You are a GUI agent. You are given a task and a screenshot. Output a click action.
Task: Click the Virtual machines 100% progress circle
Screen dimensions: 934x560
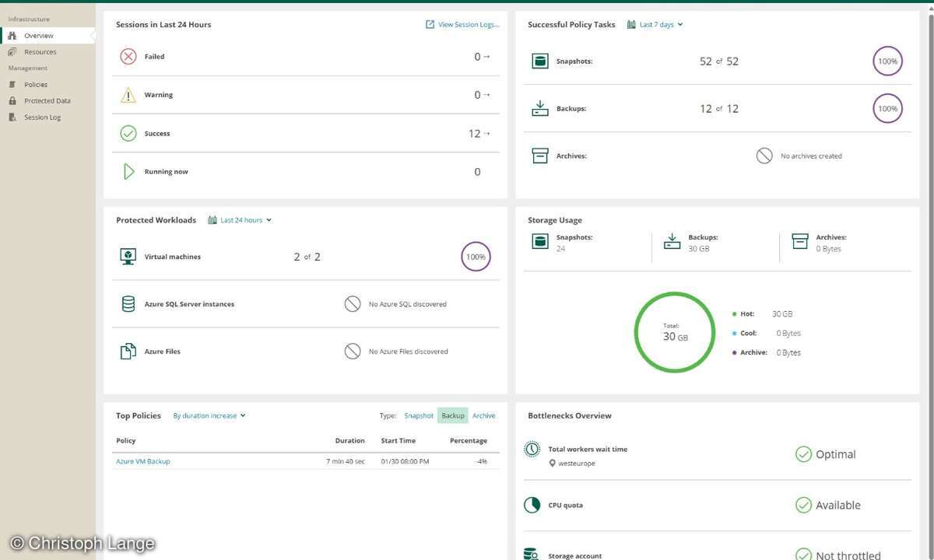(476, 257)
